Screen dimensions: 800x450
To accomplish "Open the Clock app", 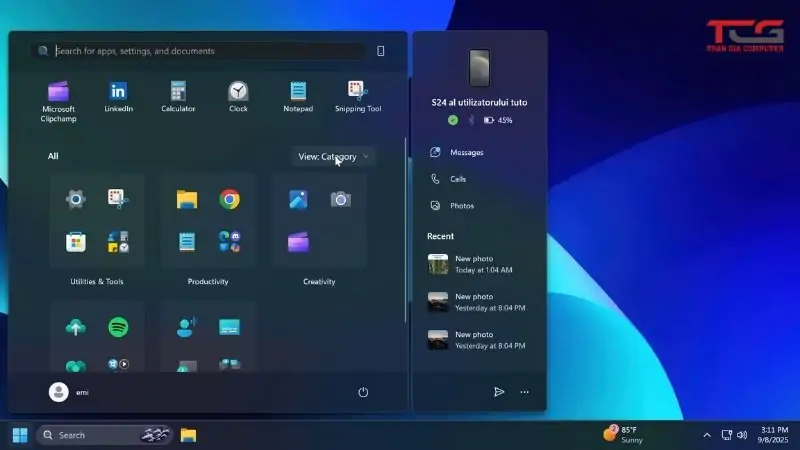I will (x=238, y=96).
